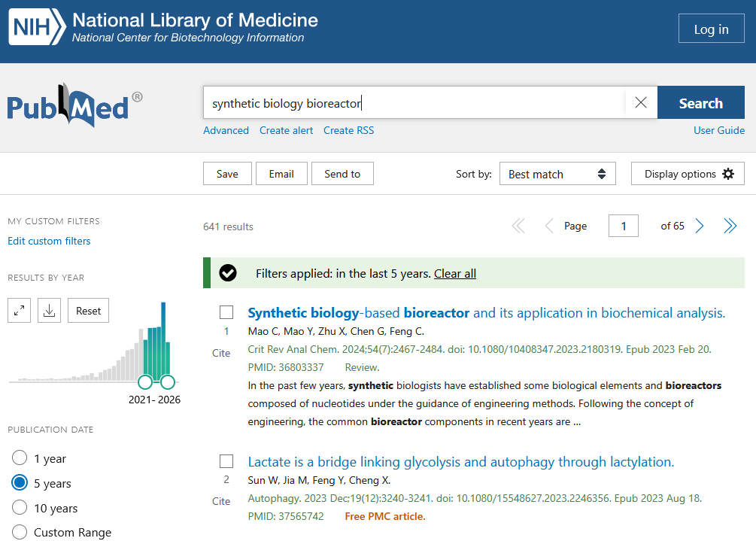Click the 'of 65' page total text
The height and width of the screenshot is (541, 756).
(x=673, y=226)
